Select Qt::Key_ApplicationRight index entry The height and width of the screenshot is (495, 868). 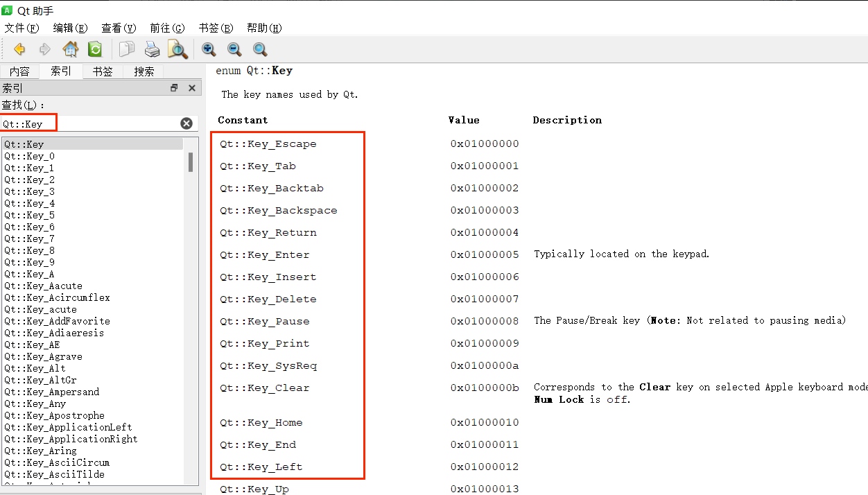[92, 439]
